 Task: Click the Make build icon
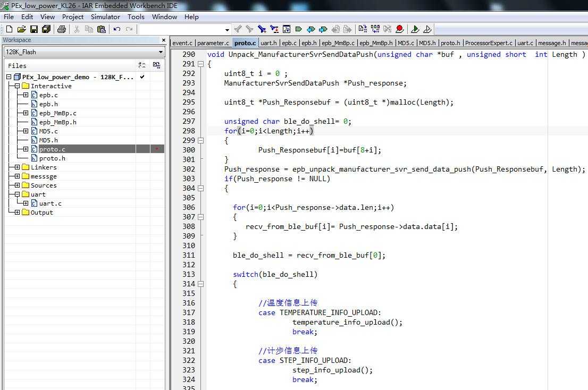tap(375, 29)
